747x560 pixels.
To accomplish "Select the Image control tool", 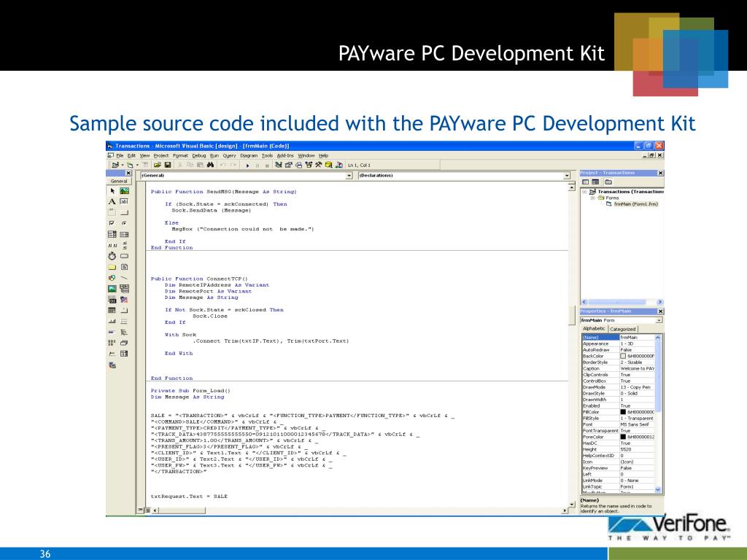I will click(x=112, y=289).
